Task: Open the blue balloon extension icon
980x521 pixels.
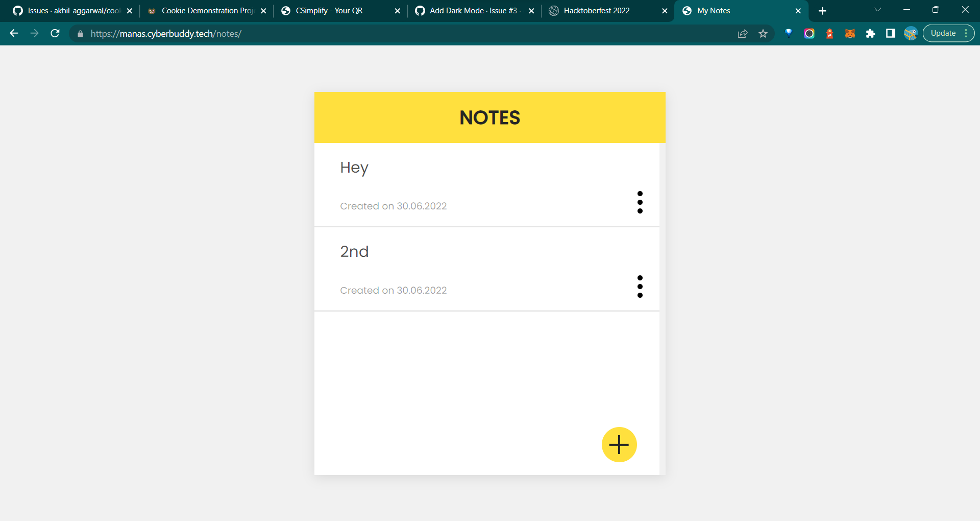Action: [789, 33]
